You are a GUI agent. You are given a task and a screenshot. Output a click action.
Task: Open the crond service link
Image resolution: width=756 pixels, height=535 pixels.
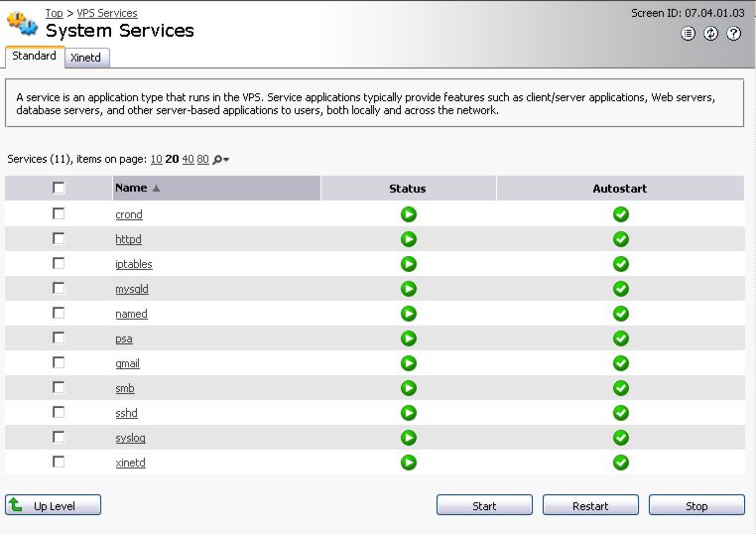pyautogui.click(x=129, y=214)
